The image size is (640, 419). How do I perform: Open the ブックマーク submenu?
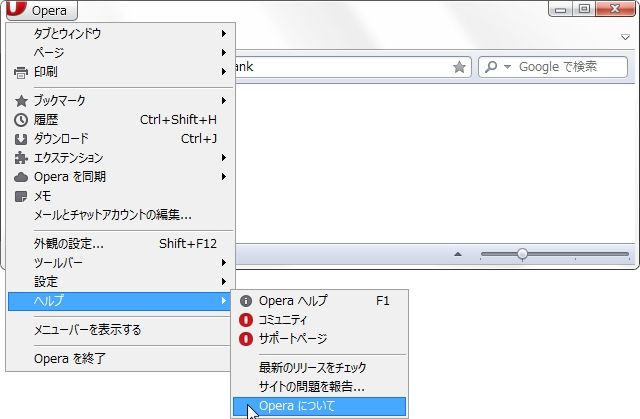coord(120,100)
